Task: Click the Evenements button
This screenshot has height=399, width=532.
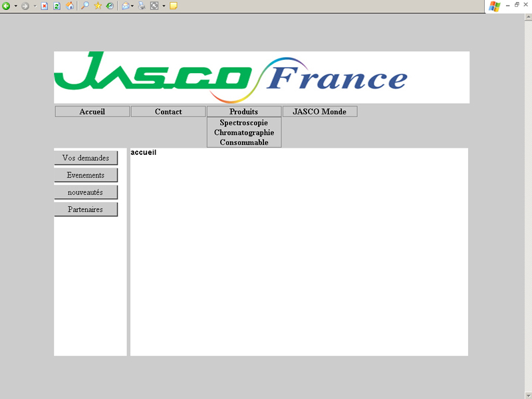Action: pyautogui.click(x=86, y=175)
